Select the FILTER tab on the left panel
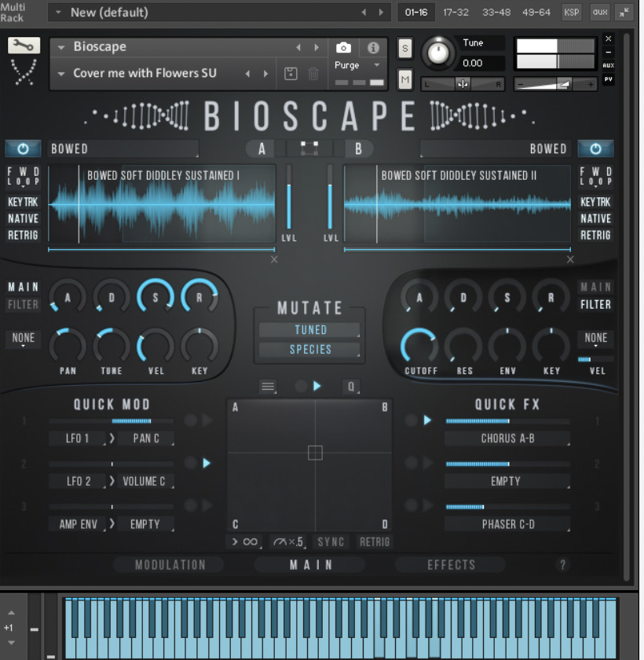This screenshot has width=644, height=660. click(23, 304)
